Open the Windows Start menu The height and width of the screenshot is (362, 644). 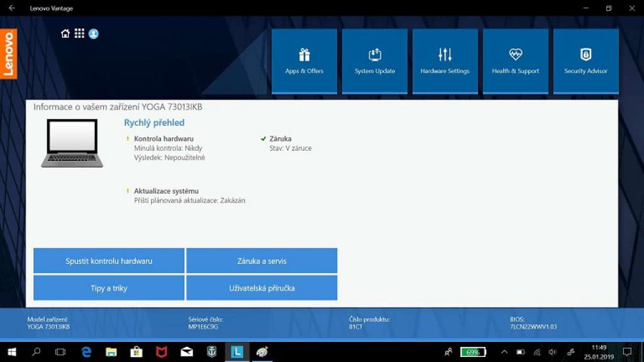coord(12,352)
